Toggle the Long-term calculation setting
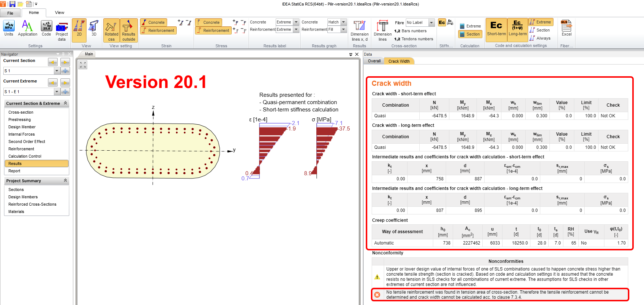The image size is (644, 305). point(518,29)
